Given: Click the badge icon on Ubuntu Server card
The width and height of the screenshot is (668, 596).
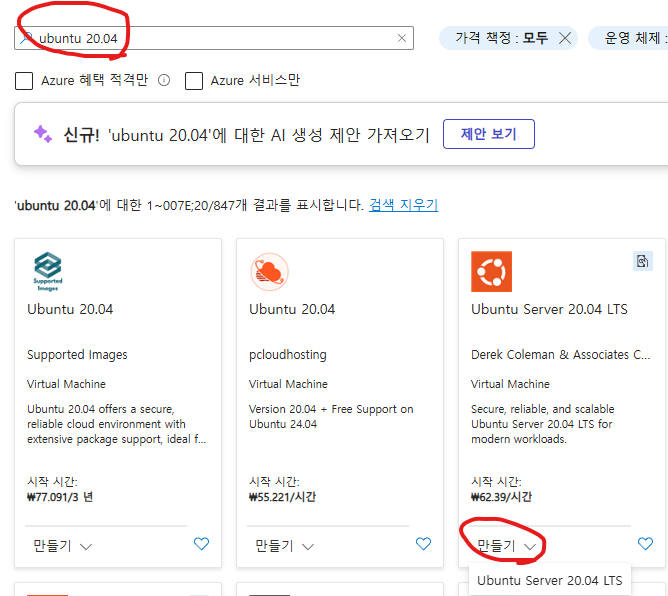Looking at the screenshot, I should pos(642,261).
